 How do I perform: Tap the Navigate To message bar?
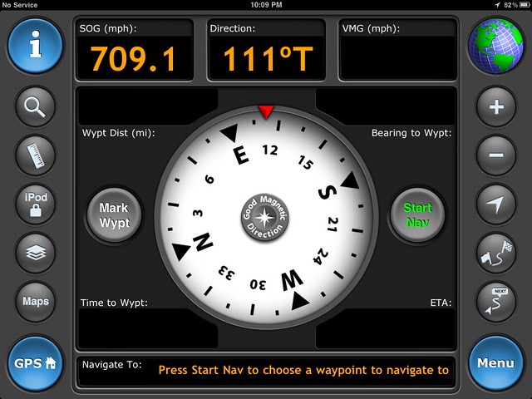tap(266, 371)
